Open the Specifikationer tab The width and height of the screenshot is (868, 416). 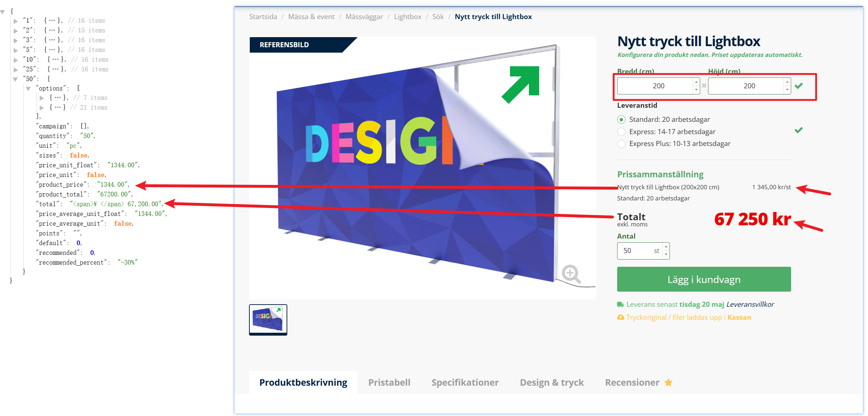pos(465,382)
